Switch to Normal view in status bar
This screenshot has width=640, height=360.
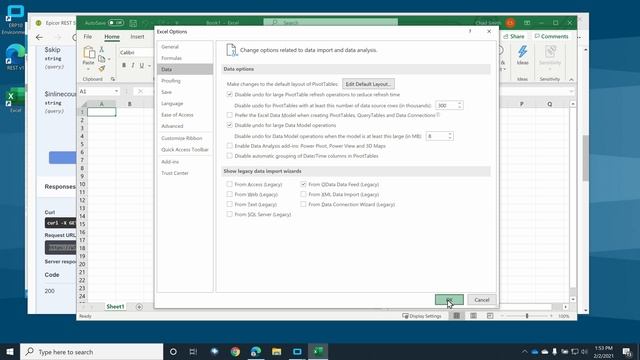(x=456, y=316)
